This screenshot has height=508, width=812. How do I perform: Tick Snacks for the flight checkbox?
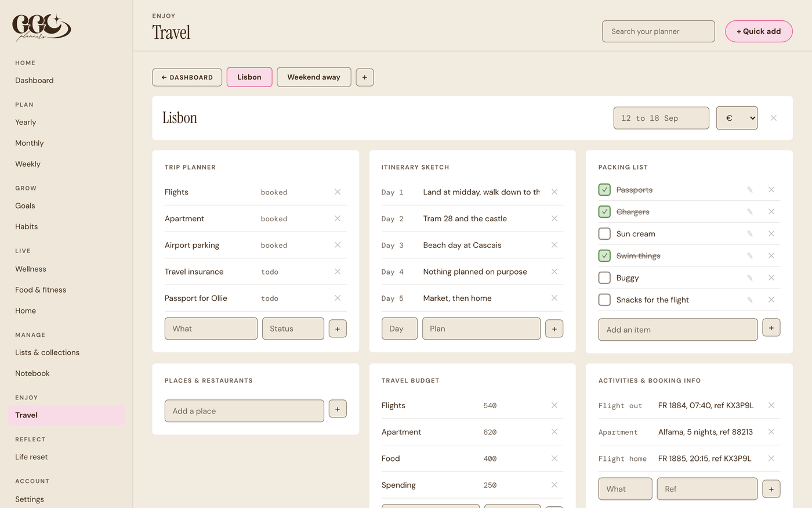coord(604,300)
